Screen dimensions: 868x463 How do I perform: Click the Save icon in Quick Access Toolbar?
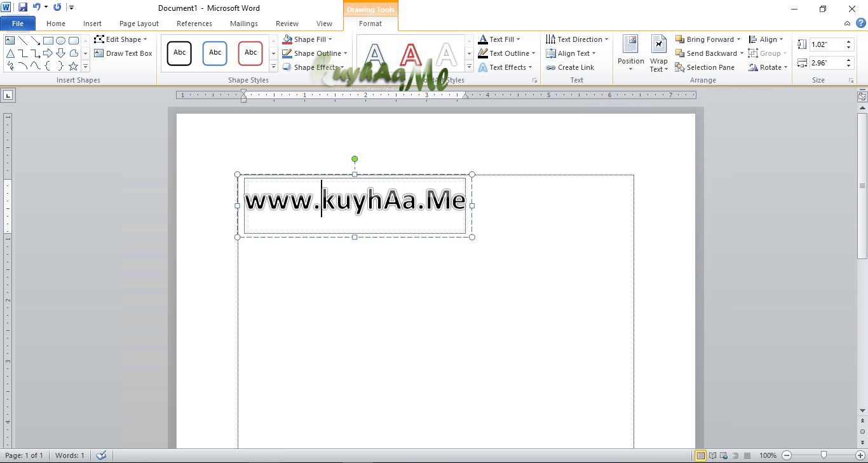23,8
